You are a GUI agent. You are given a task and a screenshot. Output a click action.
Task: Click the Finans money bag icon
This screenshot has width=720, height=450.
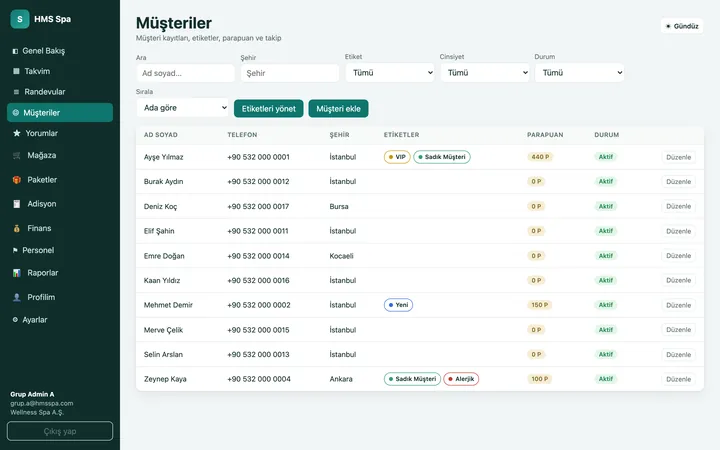(x=17, y=228)
